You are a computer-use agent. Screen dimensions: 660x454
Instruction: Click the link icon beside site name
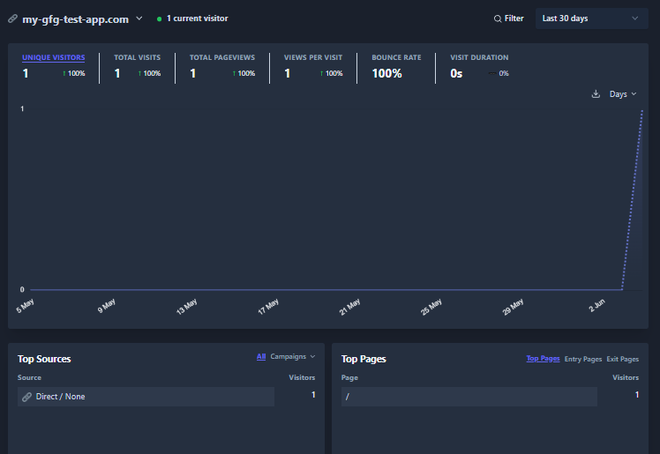pyautogui.click(x=13, y=19)
